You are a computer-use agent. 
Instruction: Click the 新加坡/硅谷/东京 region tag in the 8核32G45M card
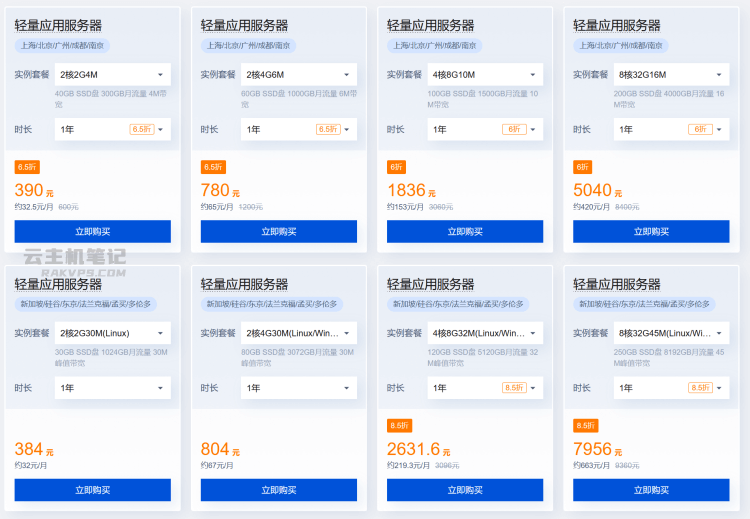(x=644, y=304)
